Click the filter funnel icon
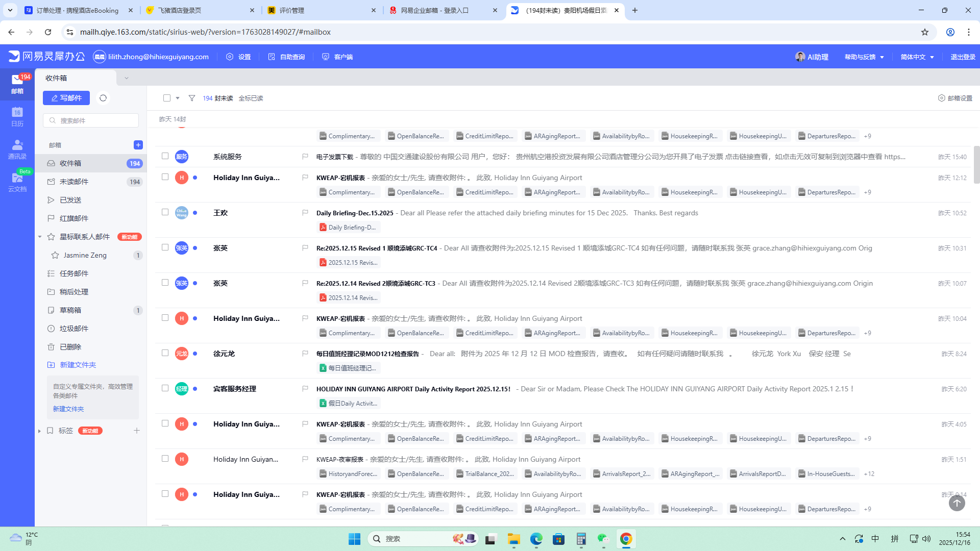Screen dimensions: 980x551 pos(192,98)
